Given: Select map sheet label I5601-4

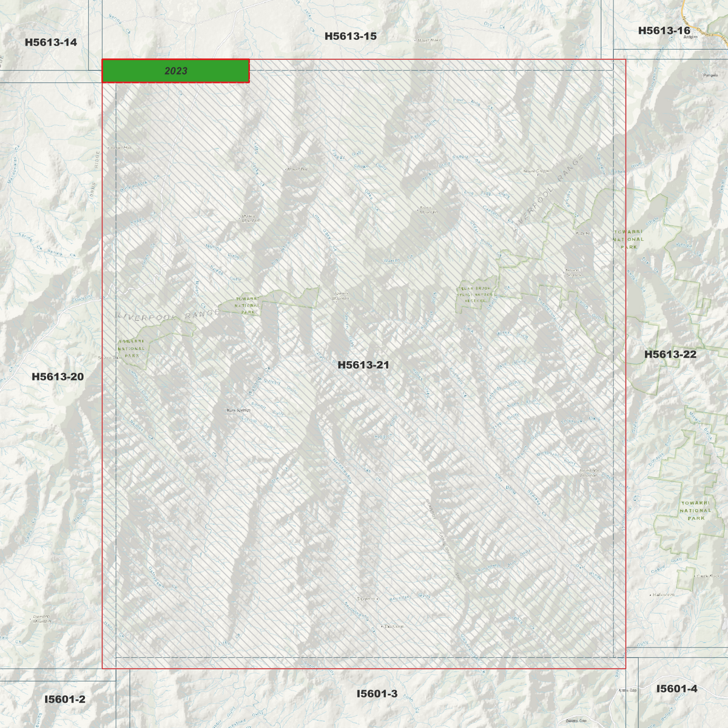Looking at the screenshot, I should pyautogui.click(x=677, y=689).
